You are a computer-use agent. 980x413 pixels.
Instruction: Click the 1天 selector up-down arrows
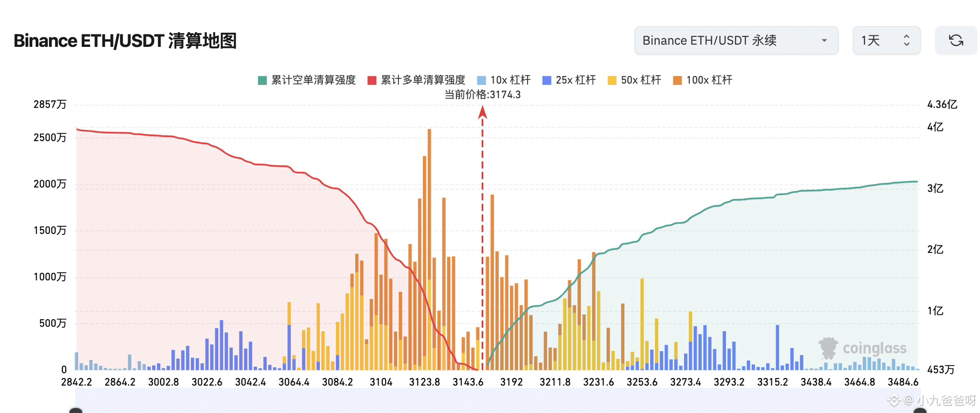(907, 40)
